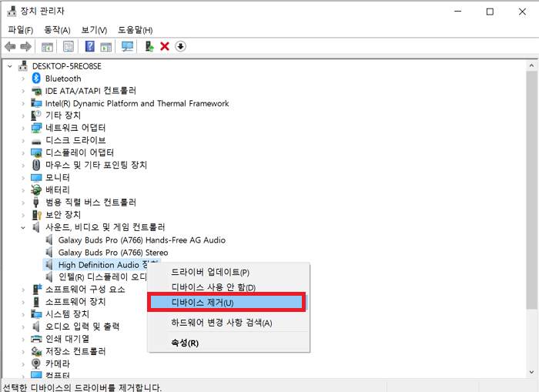Select the 인텔(R) 디스플레이 오디오 device
This screenshot has height=392, width=539.
click(102, 277)
